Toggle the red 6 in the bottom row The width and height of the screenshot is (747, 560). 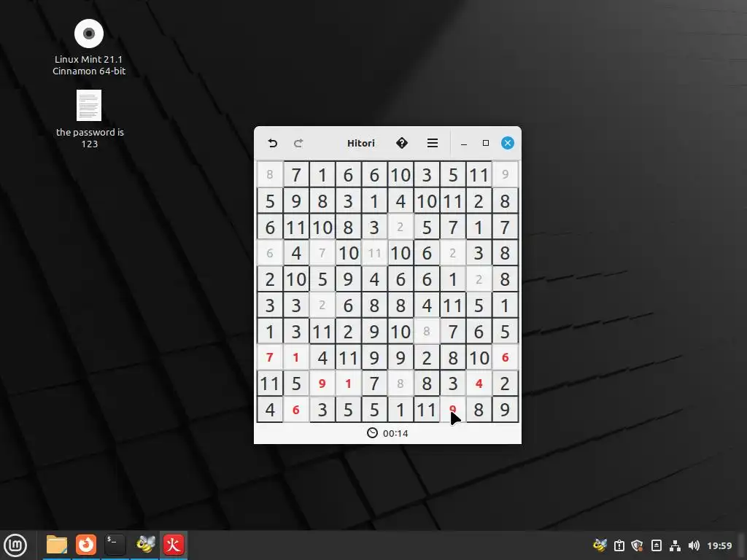[x=296, y=410]
